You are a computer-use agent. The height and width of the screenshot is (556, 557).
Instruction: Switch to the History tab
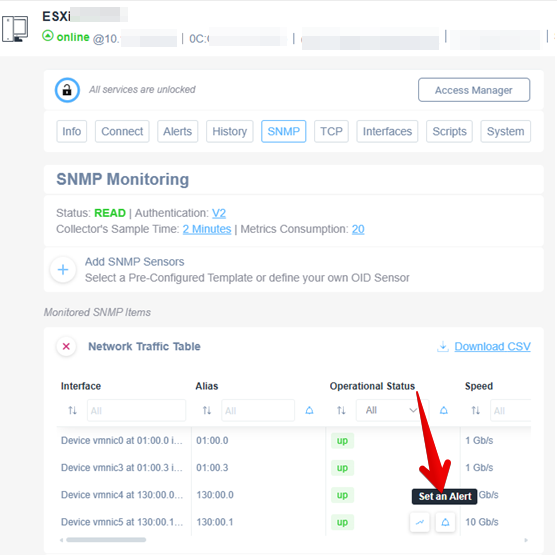click(x=229, y=131)
